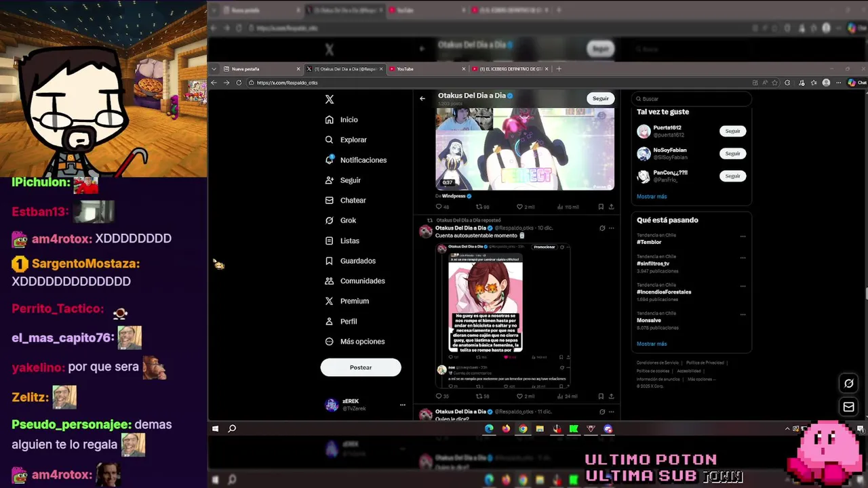Open a new browser tab with plus
This screenshot has height=488, width=868.
(559, 68)
